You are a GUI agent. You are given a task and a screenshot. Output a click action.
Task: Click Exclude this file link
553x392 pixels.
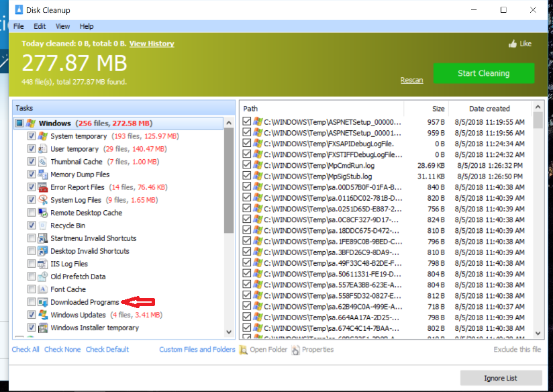click(x=517, y=350)
